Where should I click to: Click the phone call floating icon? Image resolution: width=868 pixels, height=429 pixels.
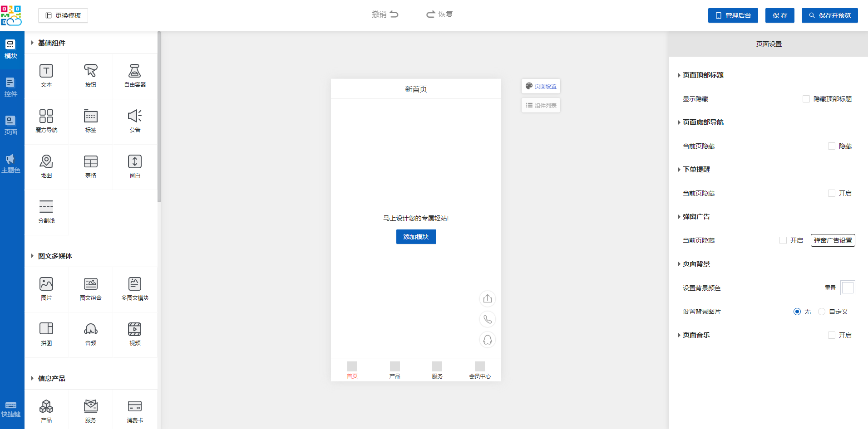pyautogui.click(x=488, y=319)
